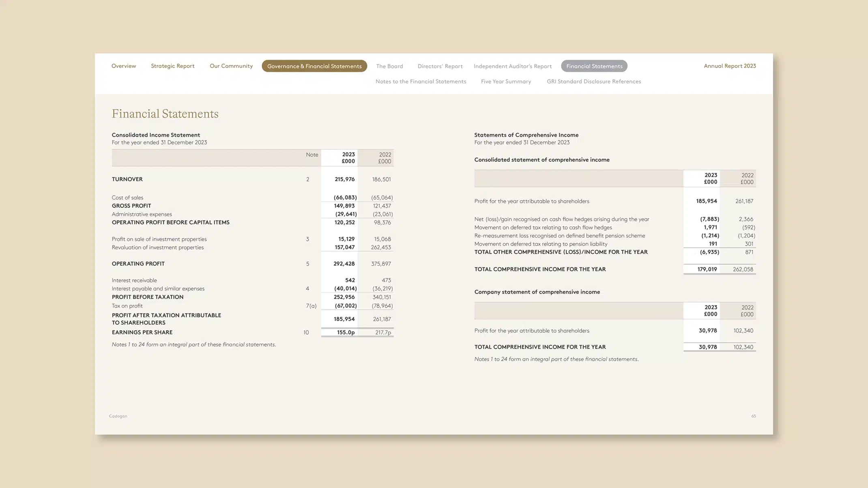Open Notes to the Financial Statements
This screenshot has width=868, height=488.
coord(421,81)
